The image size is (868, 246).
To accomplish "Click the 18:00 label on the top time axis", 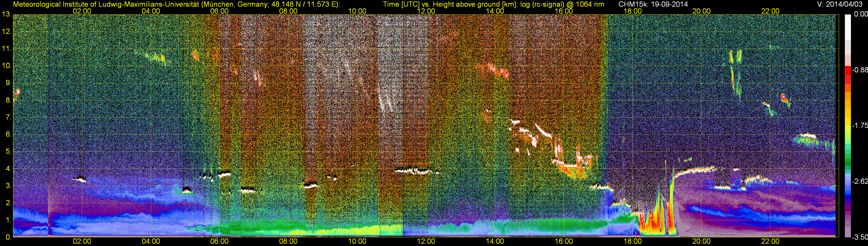I will pos(632,11).
